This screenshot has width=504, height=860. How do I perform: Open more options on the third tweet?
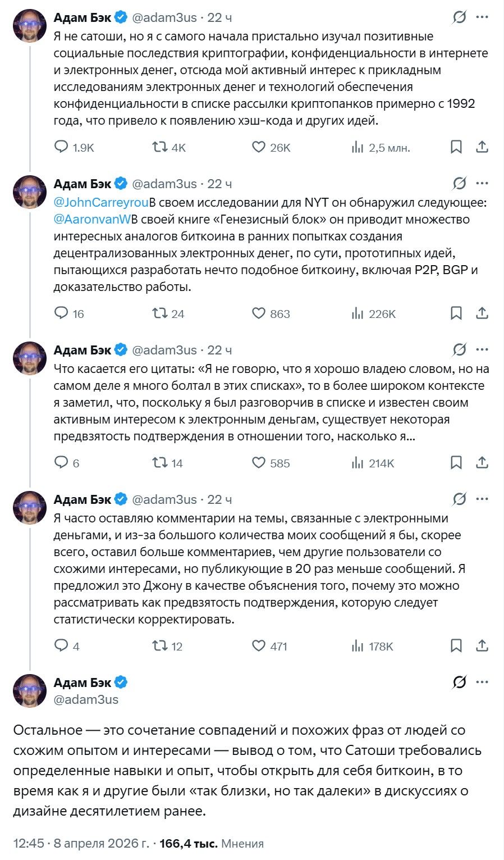pos(482,350)
